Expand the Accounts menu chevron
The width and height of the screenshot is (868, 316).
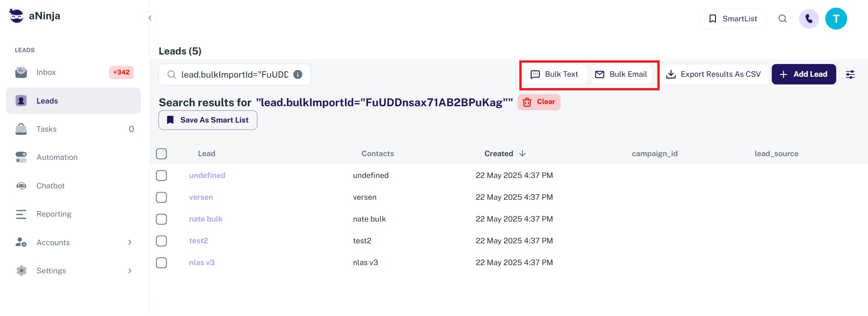click(130, 242)
